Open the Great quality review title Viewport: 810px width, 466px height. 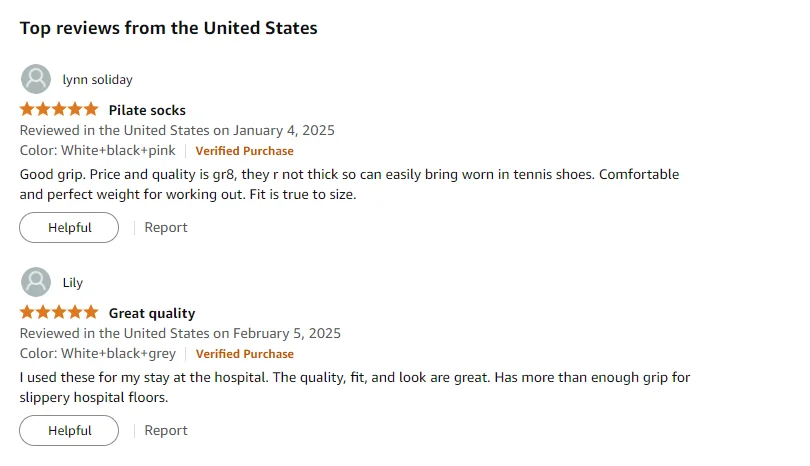click(x=152, y=313)
